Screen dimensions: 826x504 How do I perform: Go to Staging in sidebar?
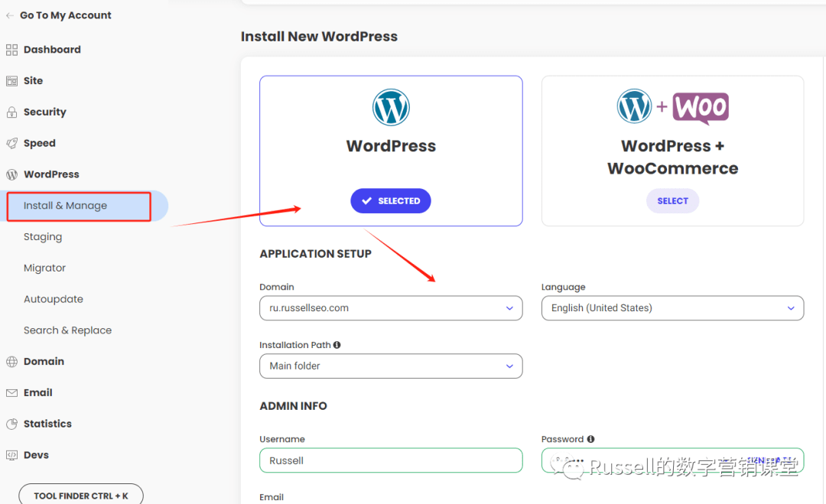(43, 237)
